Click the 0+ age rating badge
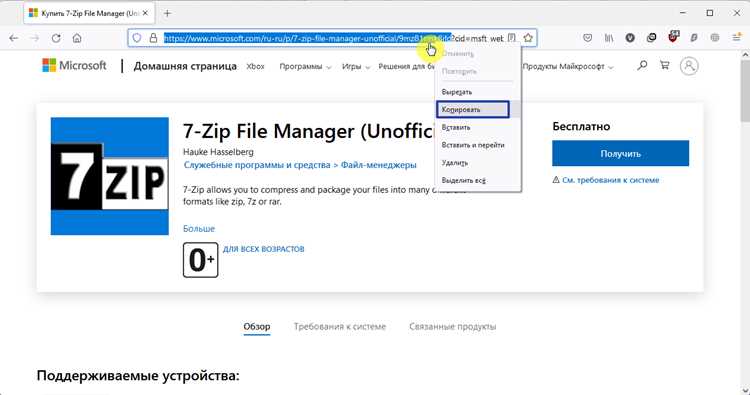The image size is (750, 395). [x=200, y=260]
